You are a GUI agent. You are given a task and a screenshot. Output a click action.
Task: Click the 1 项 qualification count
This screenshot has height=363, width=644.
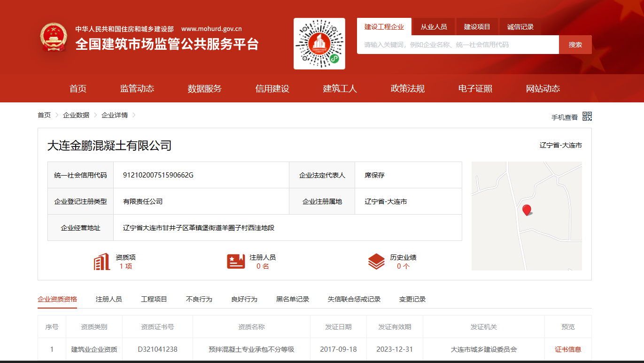pyautogui.click(x=125, y=266)
